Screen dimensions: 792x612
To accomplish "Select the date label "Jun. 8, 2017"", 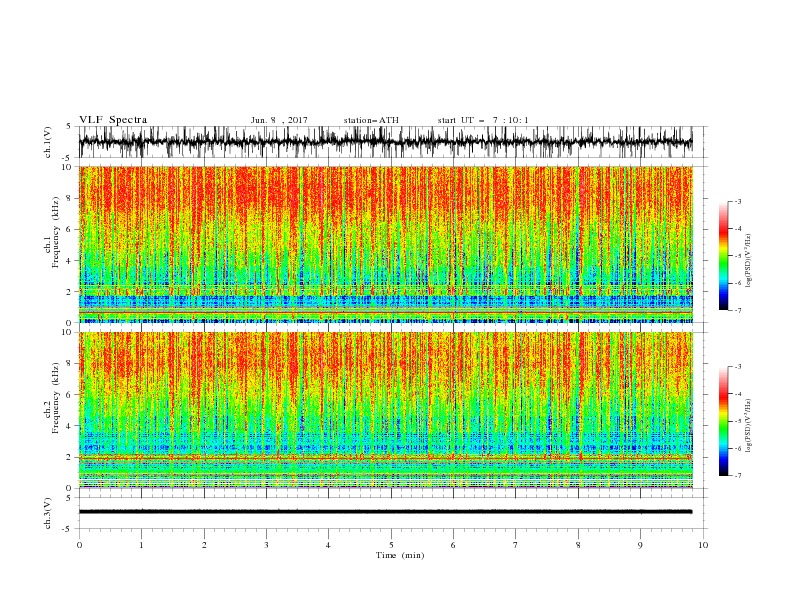I will point(279,120).
